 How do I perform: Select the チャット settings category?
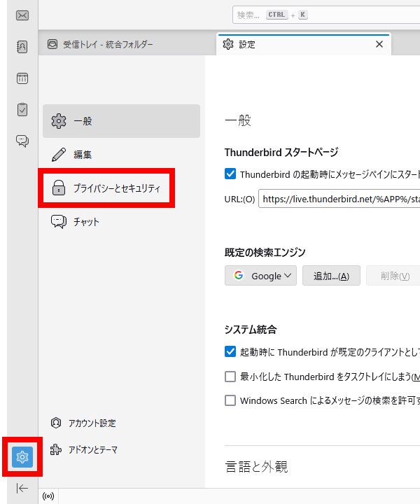pos(122,222)
